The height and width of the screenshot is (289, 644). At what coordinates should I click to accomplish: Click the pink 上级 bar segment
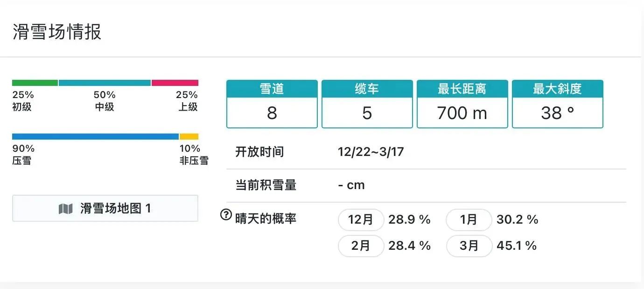click(x=175, y=83)
